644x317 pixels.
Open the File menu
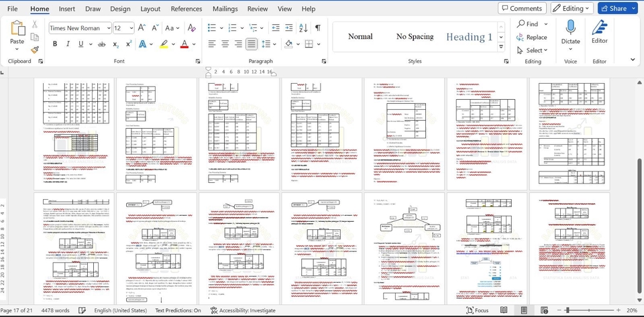pos(12,9)
